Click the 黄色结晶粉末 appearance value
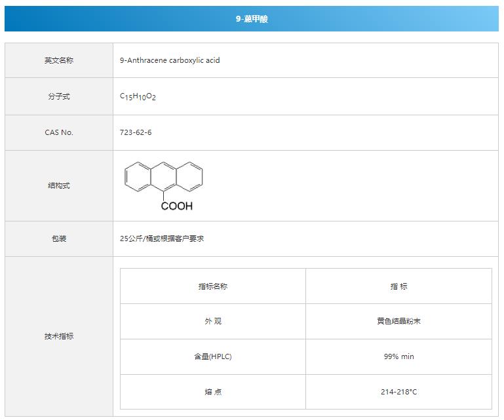504x420 pixels. pos(398,322)
